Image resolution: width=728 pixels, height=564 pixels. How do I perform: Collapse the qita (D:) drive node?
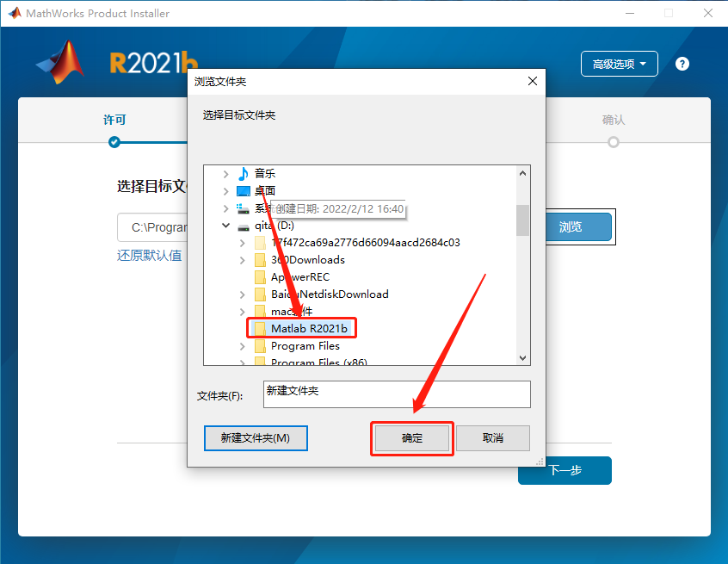pos(225,226)
